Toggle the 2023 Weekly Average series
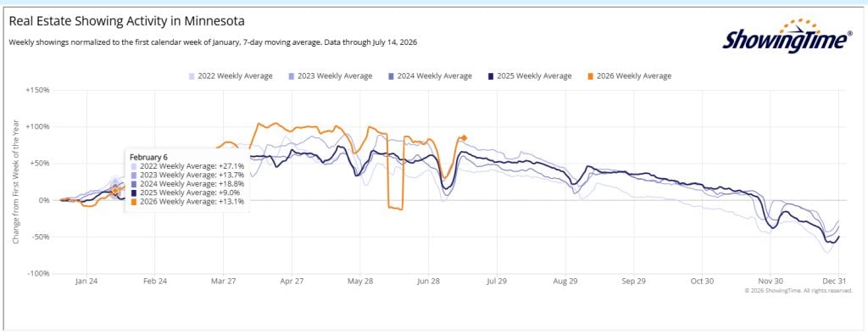The height and width of the screenshot is (335, 868). 330,75
